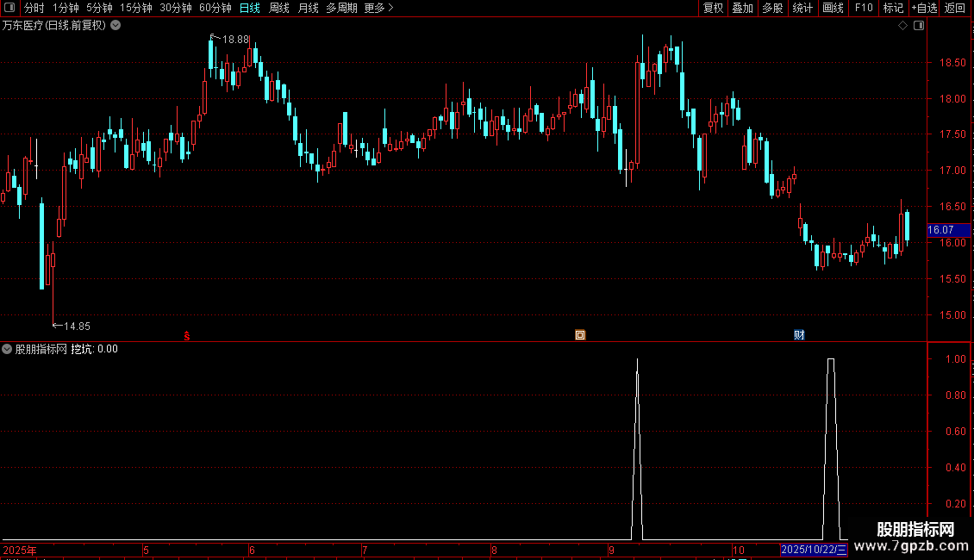
Task: Switch to 日线 daily chart
Action: point(250,8)
